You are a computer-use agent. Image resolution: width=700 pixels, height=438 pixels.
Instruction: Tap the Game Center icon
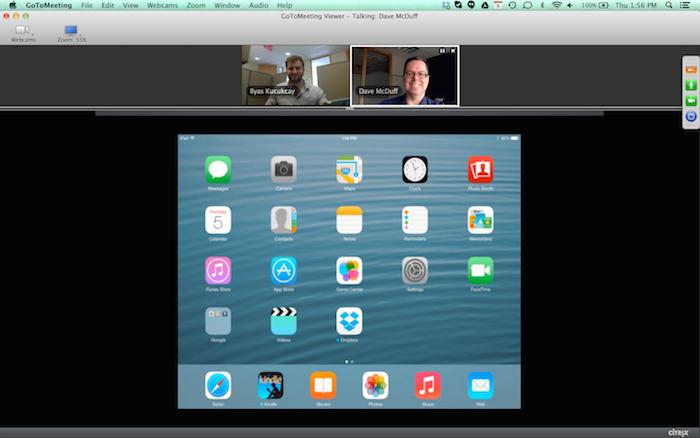(x=349, y=270)
